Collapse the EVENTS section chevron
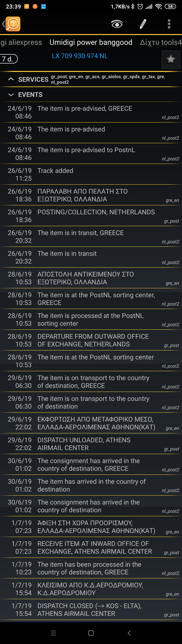 click(x=11, y=95)
